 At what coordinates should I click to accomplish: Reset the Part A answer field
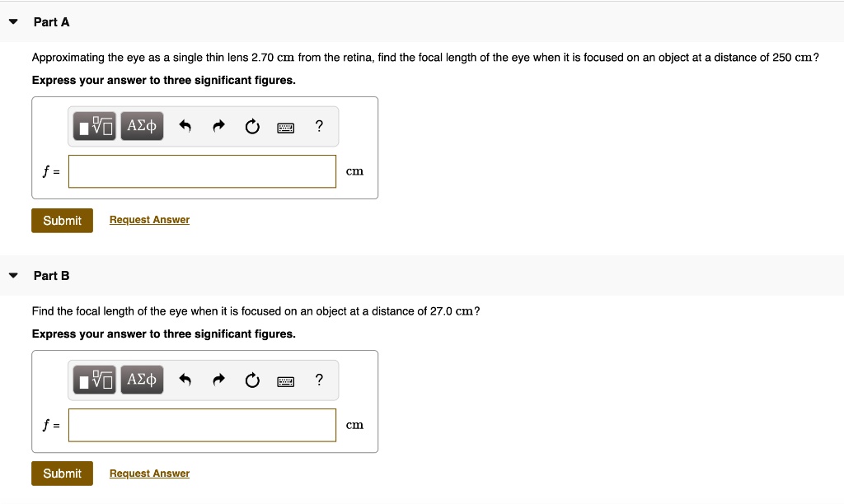point(252,126)
